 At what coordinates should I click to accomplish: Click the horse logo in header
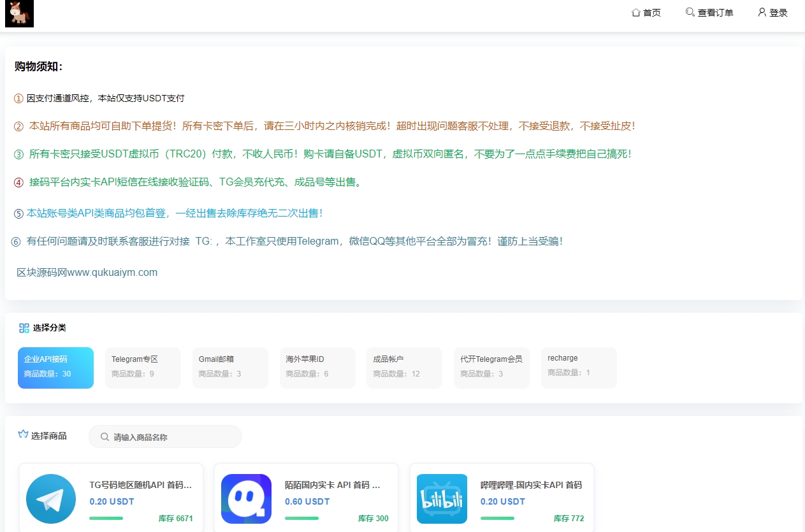[x=19, y=13]
